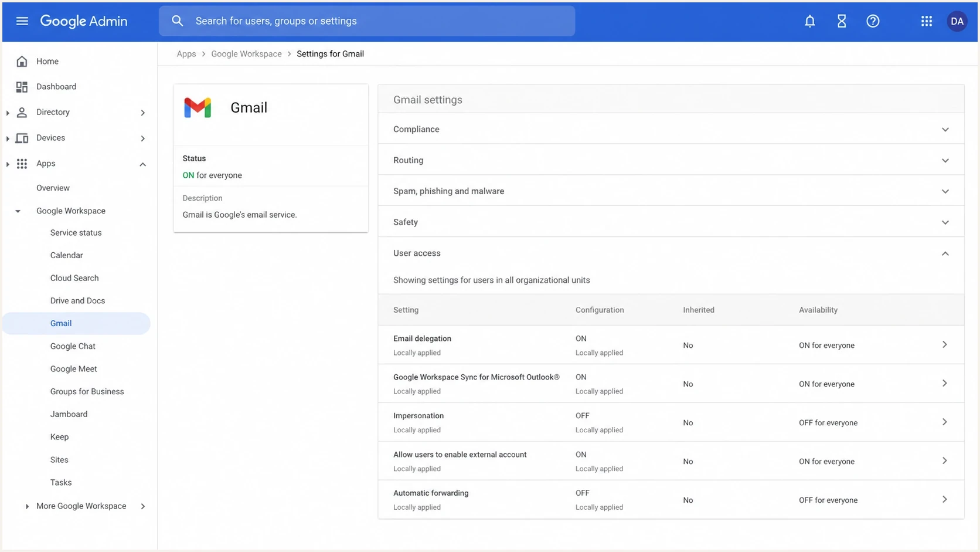Viewport: 980px width, 552px height.
Task: Open Jamboard settings
Action: click(69, 414)
